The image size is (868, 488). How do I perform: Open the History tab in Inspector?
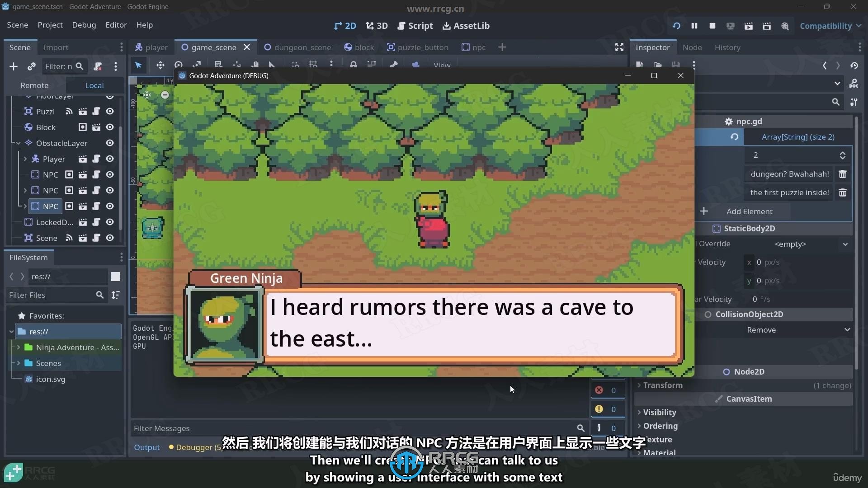point(727,47)
